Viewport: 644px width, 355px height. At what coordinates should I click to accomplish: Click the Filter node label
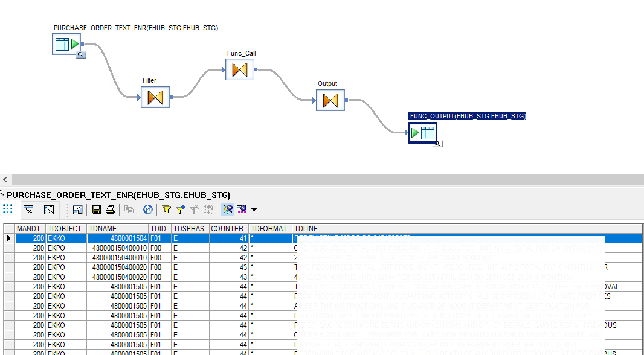point(149,80)
